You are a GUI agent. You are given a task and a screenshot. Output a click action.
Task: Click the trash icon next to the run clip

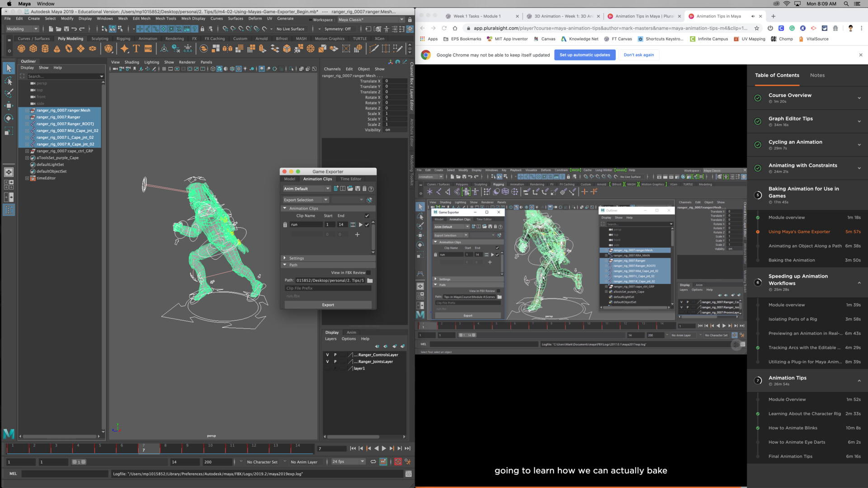[285, 225]
